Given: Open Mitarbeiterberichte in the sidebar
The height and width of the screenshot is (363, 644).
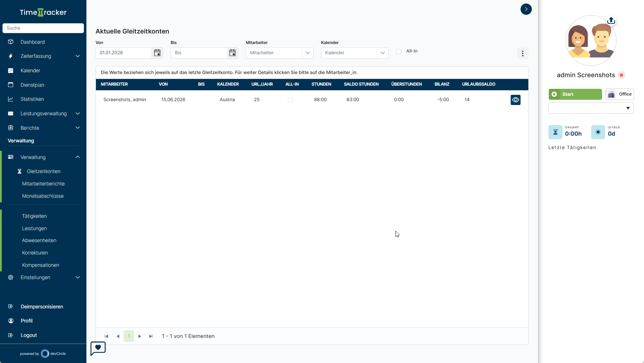Looking at the screenshot, I should (x=43, y=184).
